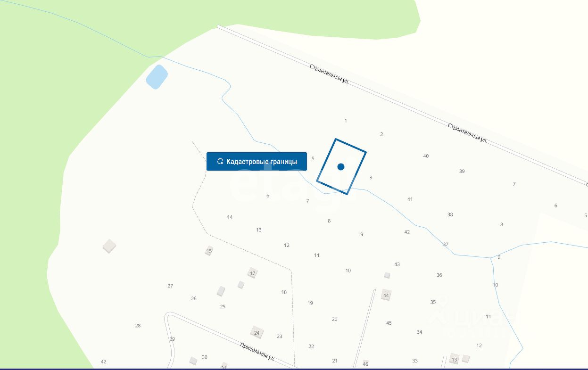Click house number 20 label

click(x=334, y=319)
